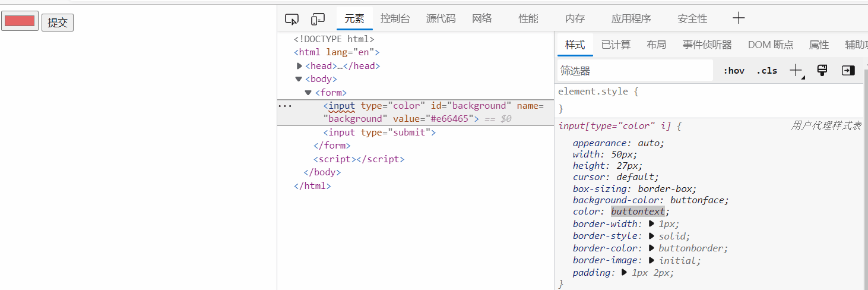The image size is (868, 290).
Task: Toggle the device emulation icon
Action: (x=318, y=19)
